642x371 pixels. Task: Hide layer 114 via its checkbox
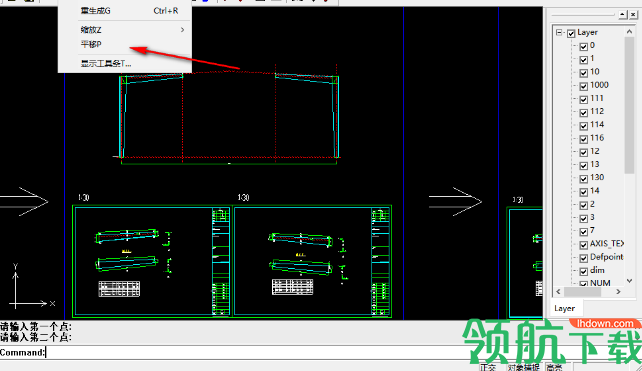click(x=584, y=126)
